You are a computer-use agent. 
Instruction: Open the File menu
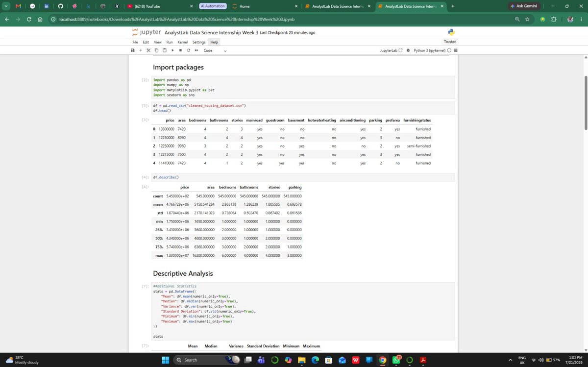click(x=135, y=42)
